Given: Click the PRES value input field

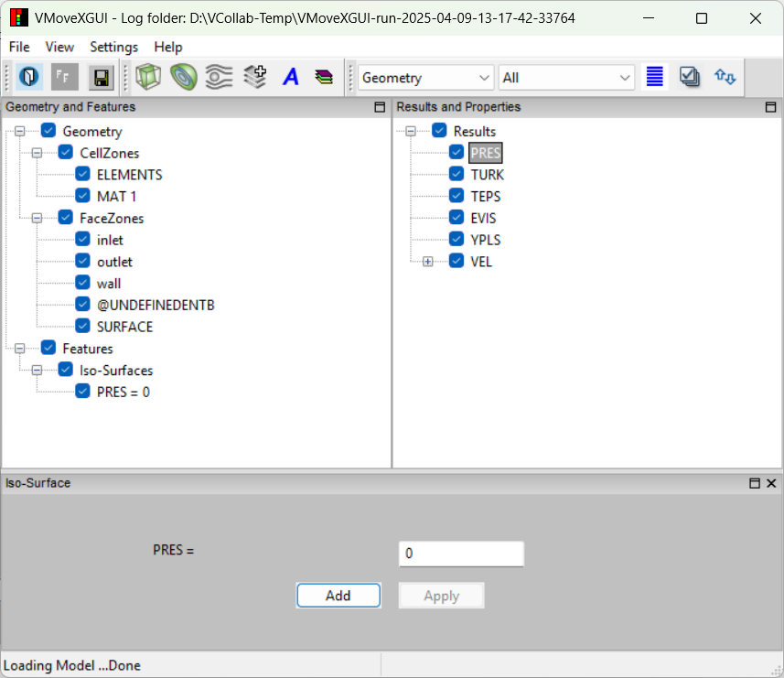Looking at the screenshot, I should click(461, 554).
